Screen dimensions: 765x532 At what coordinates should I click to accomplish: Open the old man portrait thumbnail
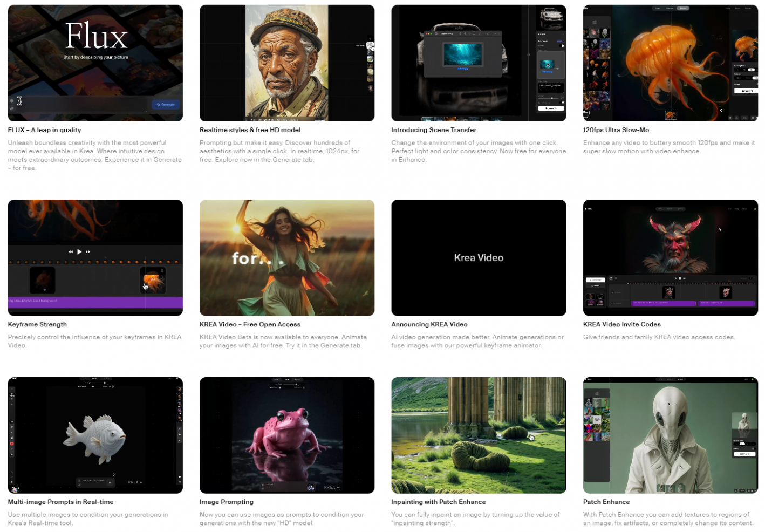click(287, 63)
